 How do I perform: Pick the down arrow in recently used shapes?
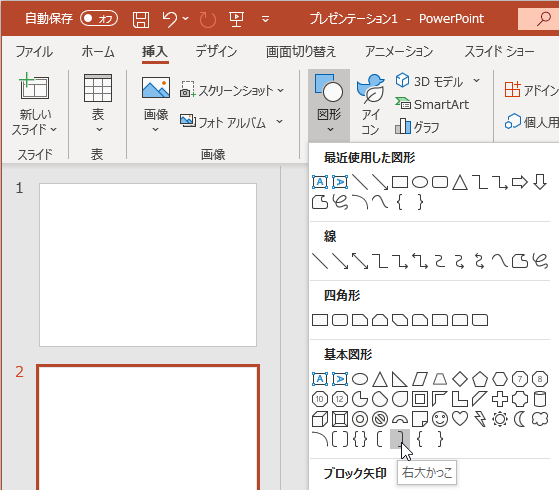[x=540, y=182]
